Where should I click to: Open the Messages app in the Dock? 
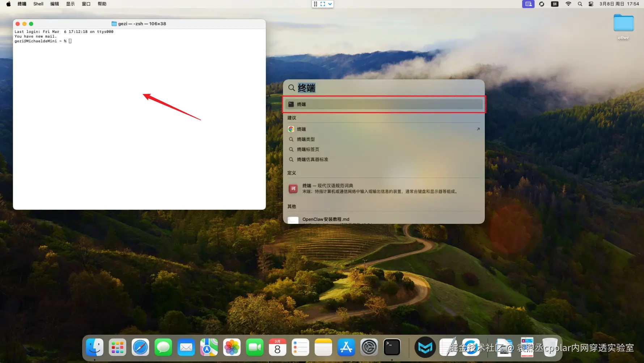click(x=163, y=347)
